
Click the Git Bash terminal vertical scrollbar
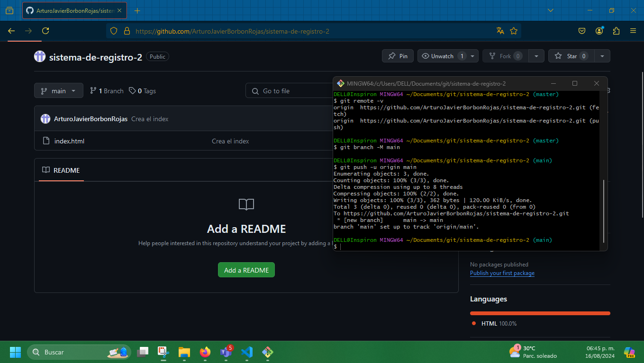pyautogui.click(x=604, y=211)
